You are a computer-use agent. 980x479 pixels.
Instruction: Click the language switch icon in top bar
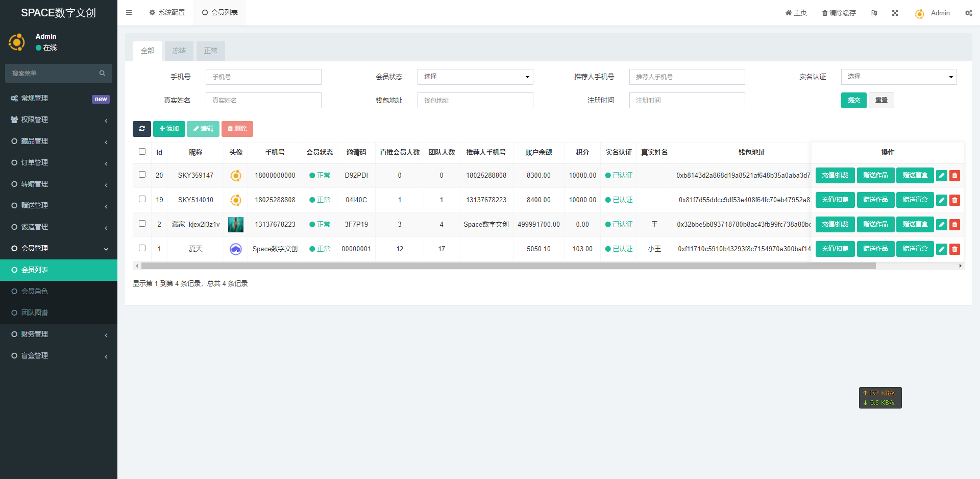[874, 13]
